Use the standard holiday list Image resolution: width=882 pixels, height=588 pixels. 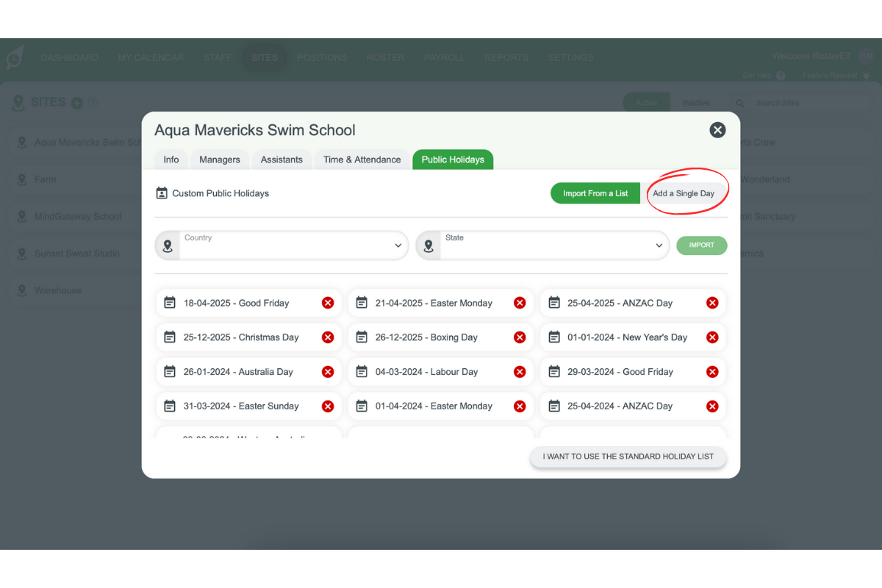(628, 456)
